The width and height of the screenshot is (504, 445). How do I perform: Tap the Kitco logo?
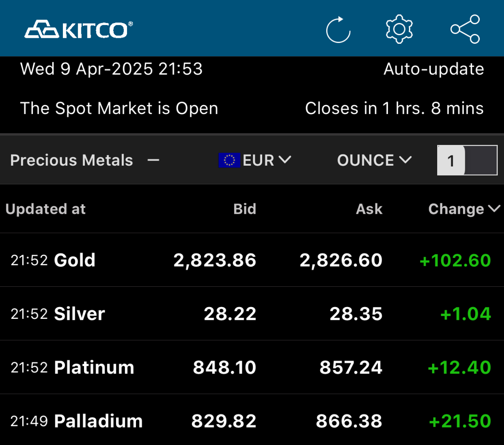[79, 30]
